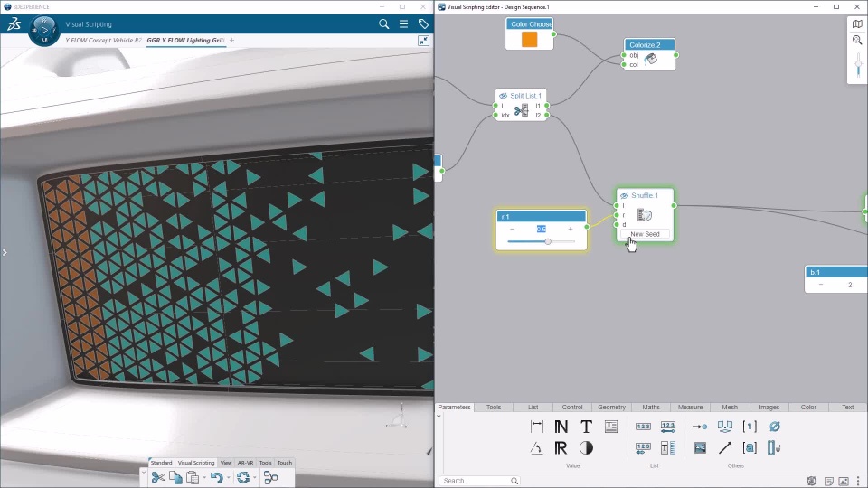
Task: Click the palette Search field
Action: point(479,481)
